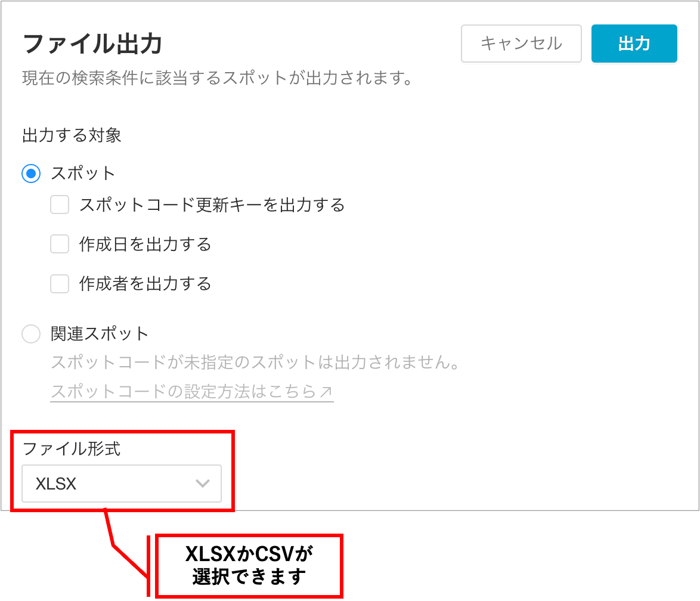This screenshot has width=700, height=601.
Task: Click the blue 出力 button
Action: tap(634, 44)
